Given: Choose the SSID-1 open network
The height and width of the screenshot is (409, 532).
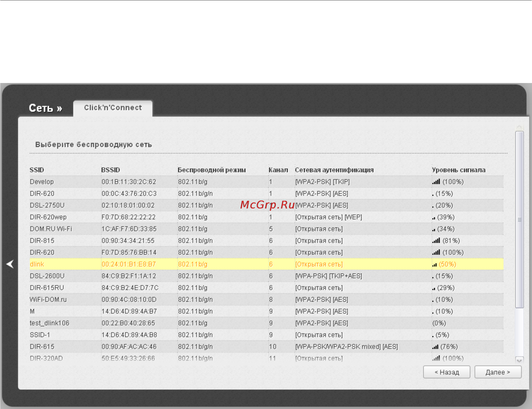Looking at the screenshot, I should [266, 335].
